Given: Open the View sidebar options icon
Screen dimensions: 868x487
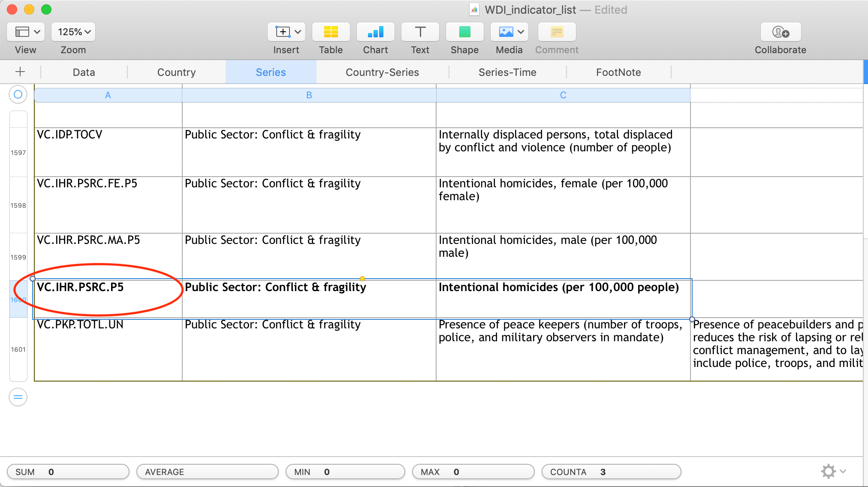Looking at the screenshot, I should point(26,32).
